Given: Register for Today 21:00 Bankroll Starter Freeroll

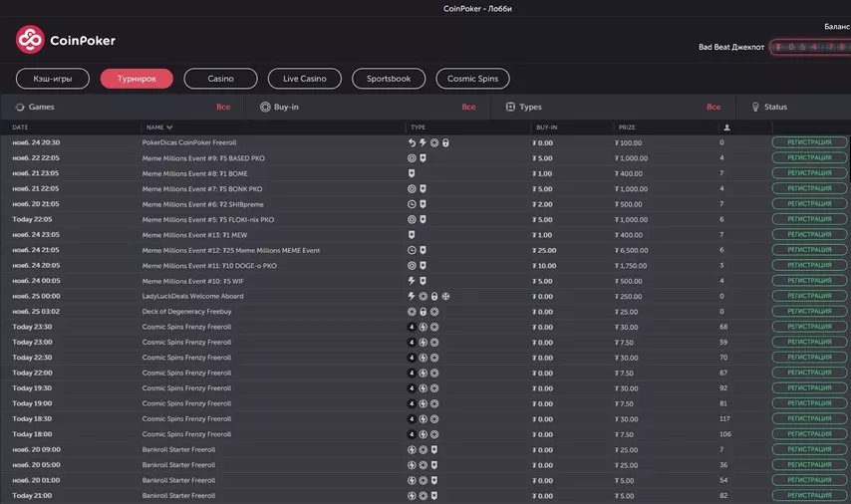Looking at the screenshot, I should point(809,495).
